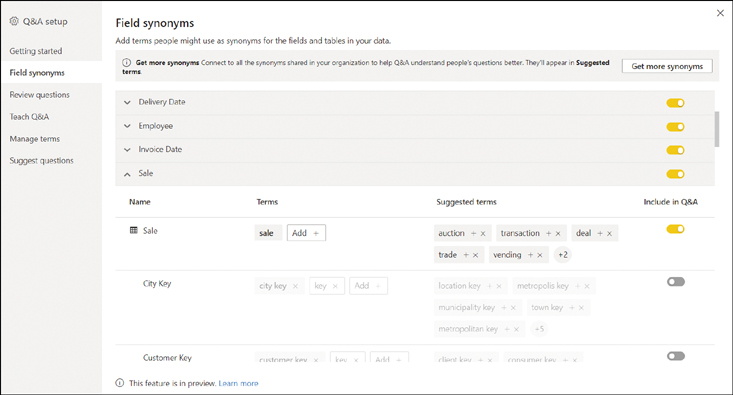The height and width of the screenshot is (395, 733).
Task: Click the info icon beside Get more synonyms
Action: pyautogui.click(x=126, y=63)
